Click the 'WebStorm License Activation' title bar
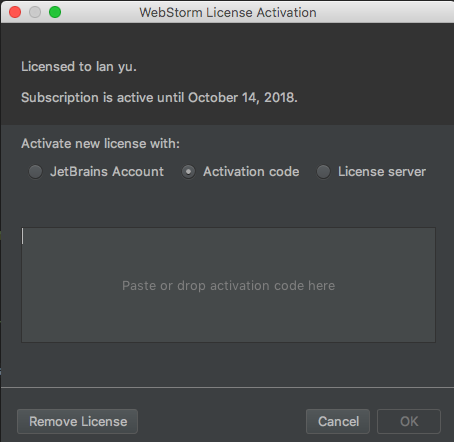Viewport: 454px width, 442px height. coord(228,13)
